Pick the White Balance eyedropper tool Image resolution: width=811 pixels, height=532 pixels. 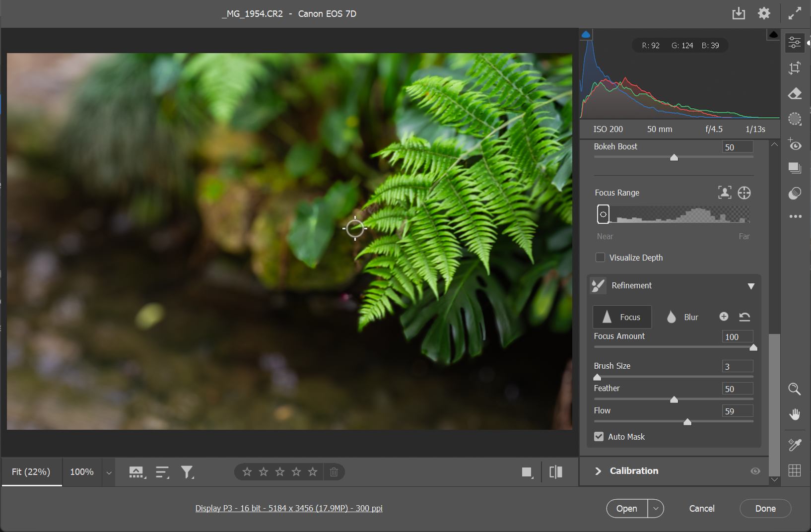pos(795,445)
